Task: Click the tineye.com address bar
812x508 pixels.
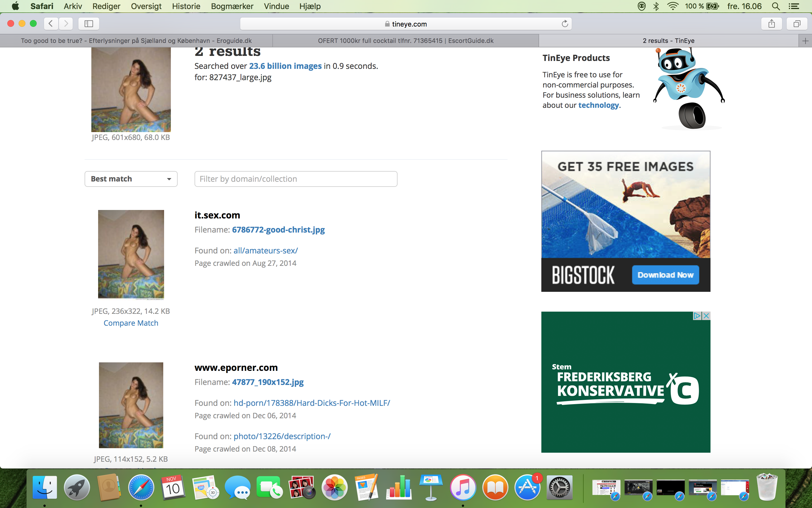Action: point(406,23)
